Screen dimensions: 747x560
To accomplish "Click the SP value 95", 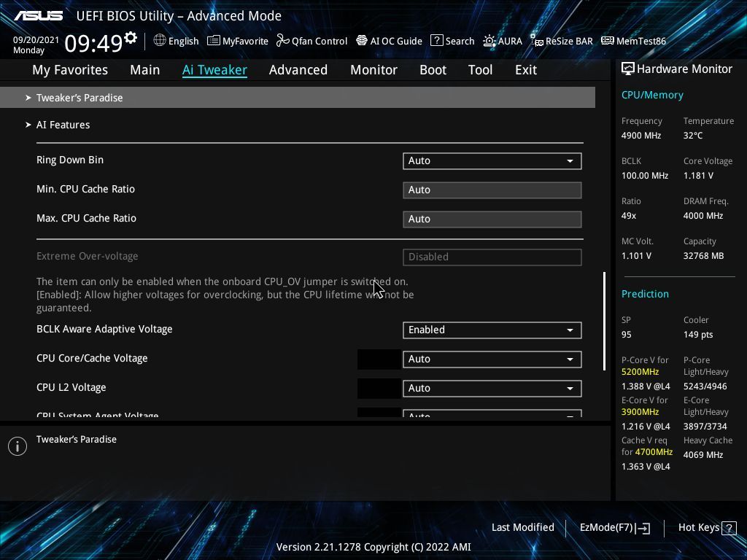I will pyautogui.click(x=627, y=335).
